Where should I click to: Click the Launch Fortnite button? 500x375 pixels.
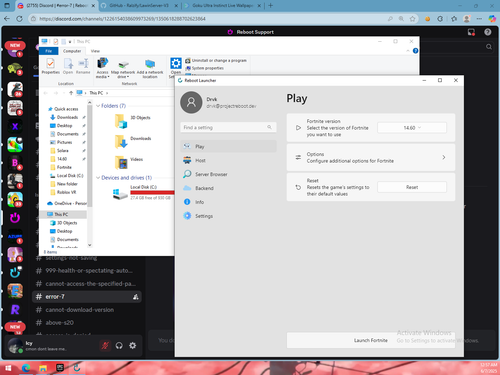point(371,340)
